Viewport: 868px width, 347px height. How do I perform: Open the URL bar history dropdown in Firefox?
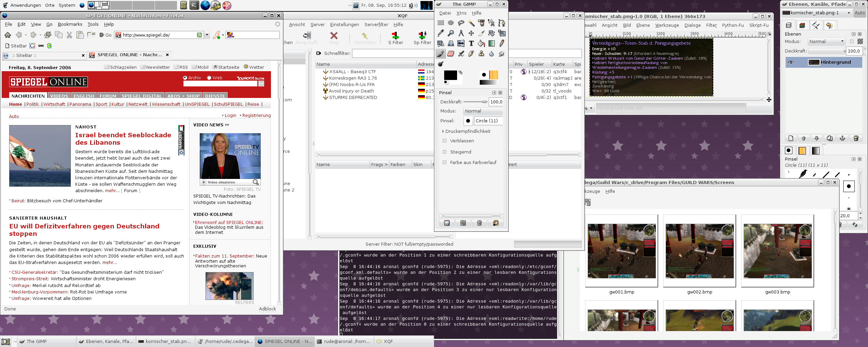[x=207, y=35]
